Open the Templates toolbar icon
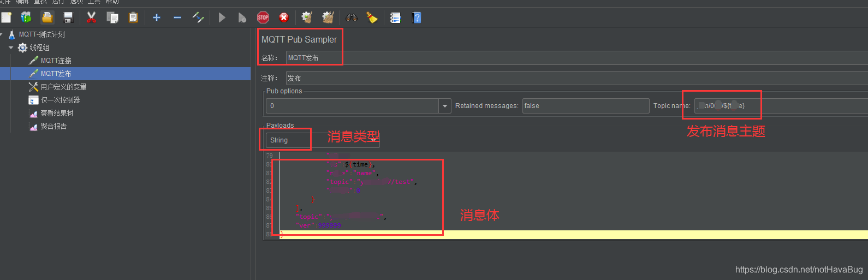868x280 pixels. pyautogui.click(x=26, y=17)
